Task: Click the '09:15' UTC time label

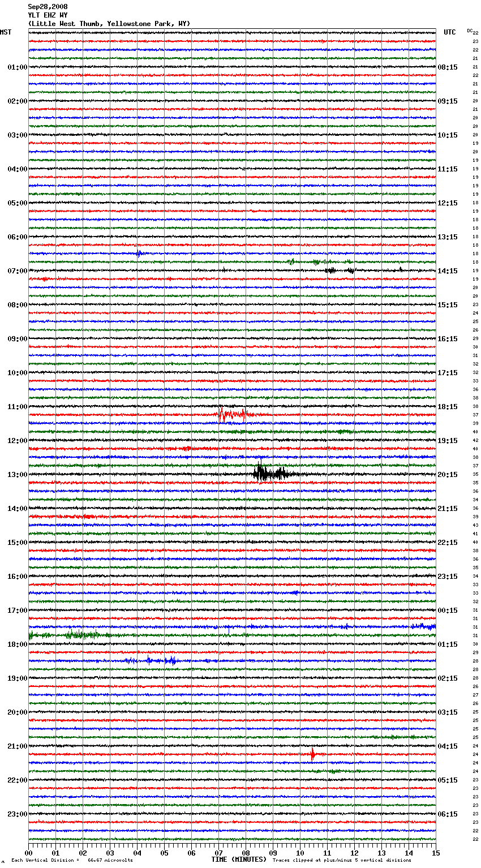Action: coord(448,101)
